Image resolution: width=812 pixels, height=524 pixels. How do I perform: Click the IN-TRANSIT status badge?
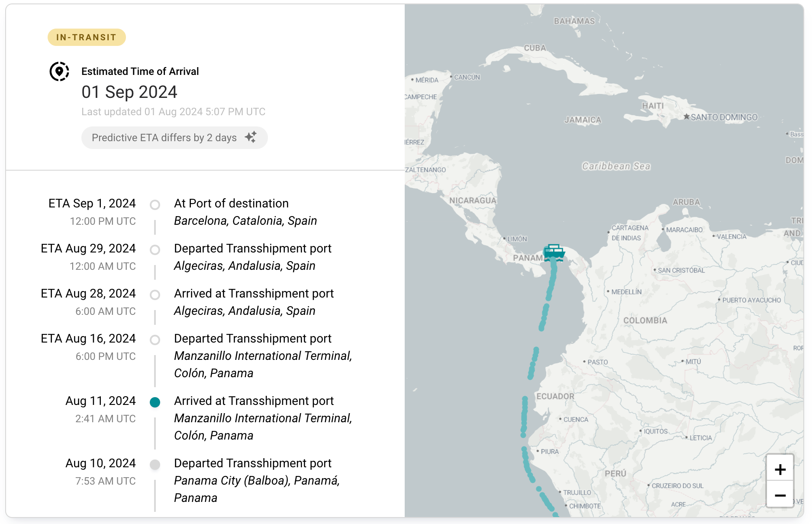pyautogui.click(x=87, y=37)
